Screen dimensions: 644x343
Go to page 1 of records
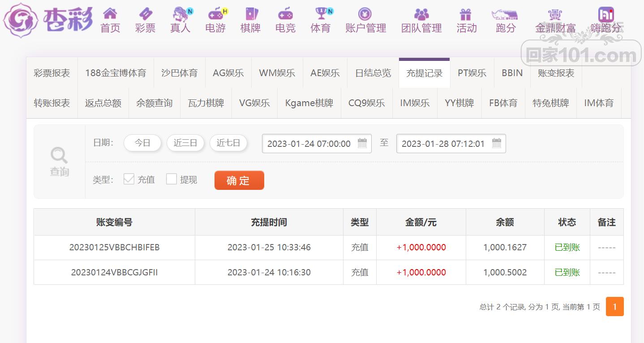[615, 307]
